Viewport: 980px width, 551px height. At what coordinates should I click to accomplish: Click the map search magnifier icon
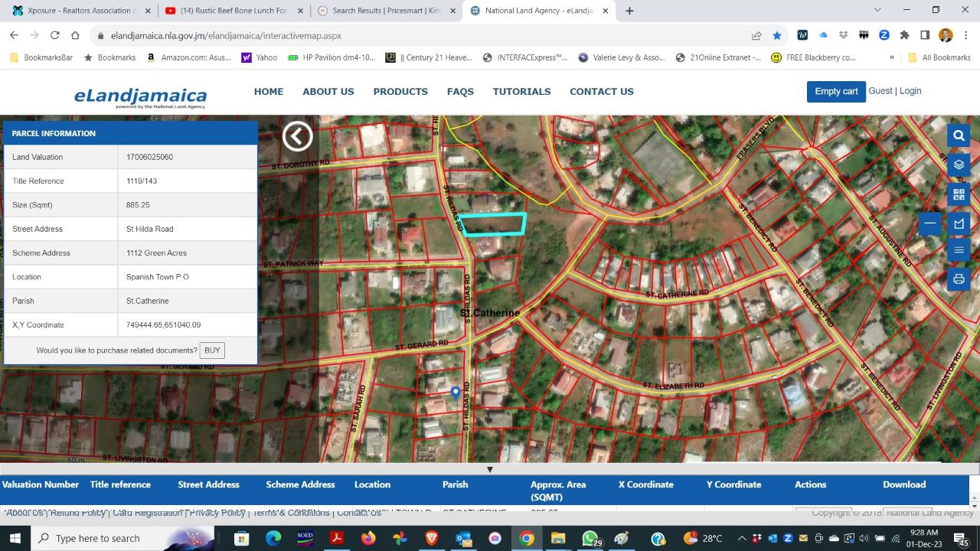(959, 135)
